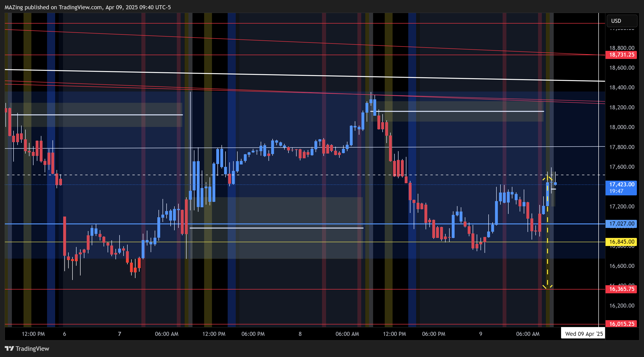
Task: Click the countdown timer 19:47 label
Action: pos(616,191)
